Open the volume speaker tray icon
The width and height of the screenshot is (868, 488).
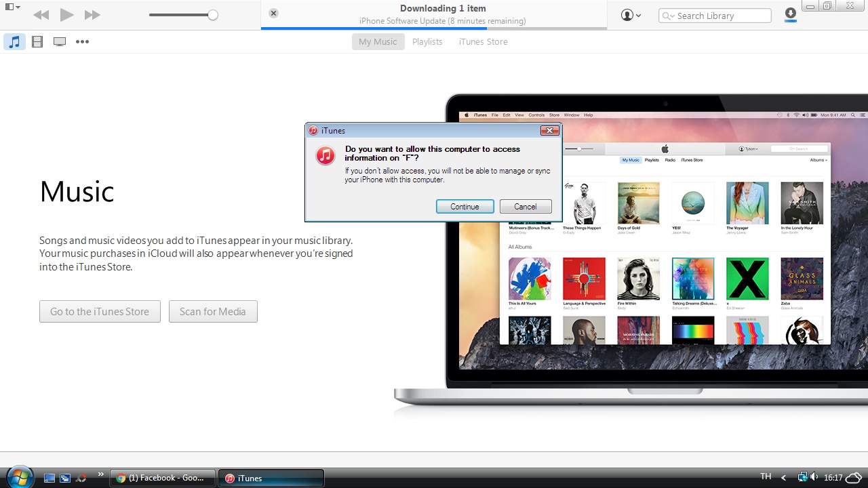coord(814,477)
